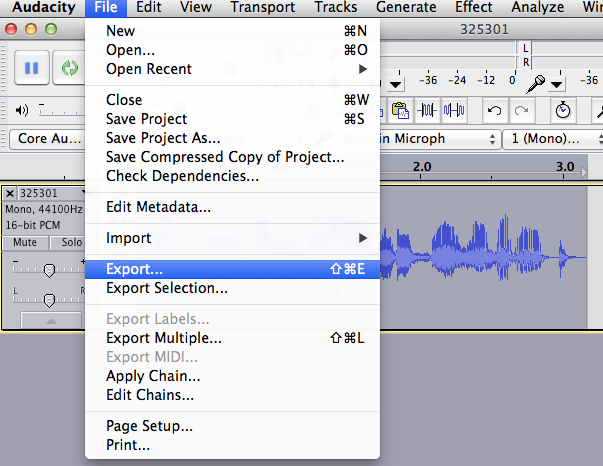The height and width of the screenshot is (466, 603).
Task: Click the timeline ruler at 3.0 seconds
Action: (x=565, y=167)
